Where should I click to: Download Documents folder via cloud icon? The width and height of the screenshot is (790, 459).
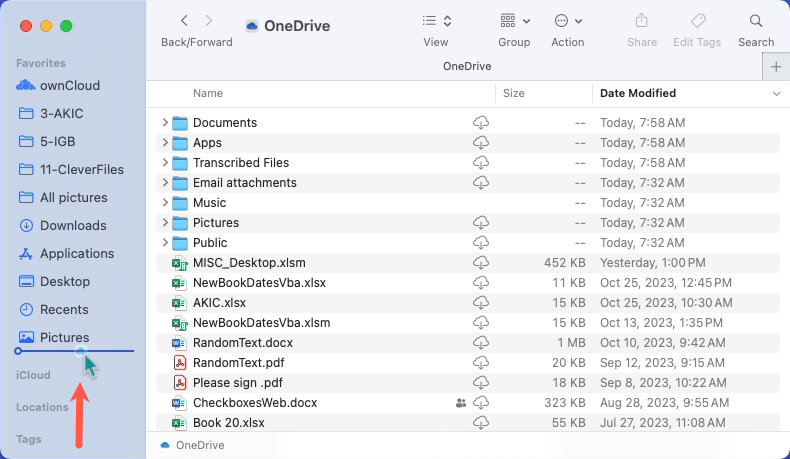click(481, 122)
